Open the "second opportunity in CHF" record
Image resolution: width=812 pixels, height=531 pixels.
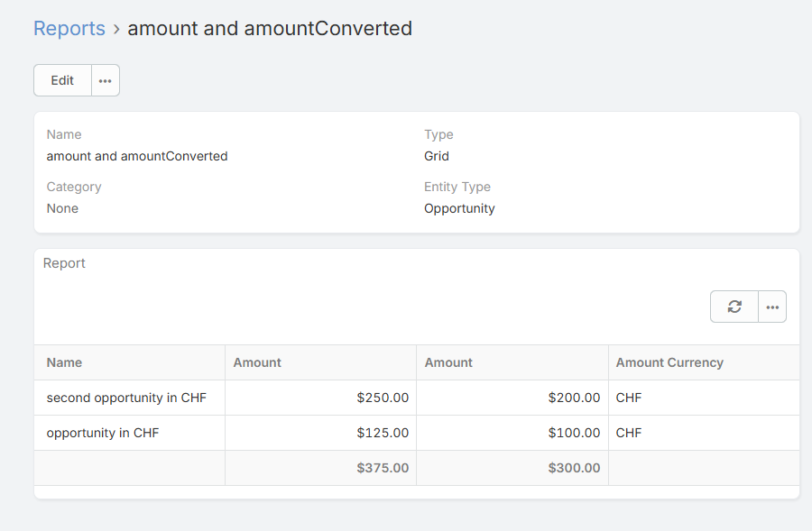click(126, 398)
